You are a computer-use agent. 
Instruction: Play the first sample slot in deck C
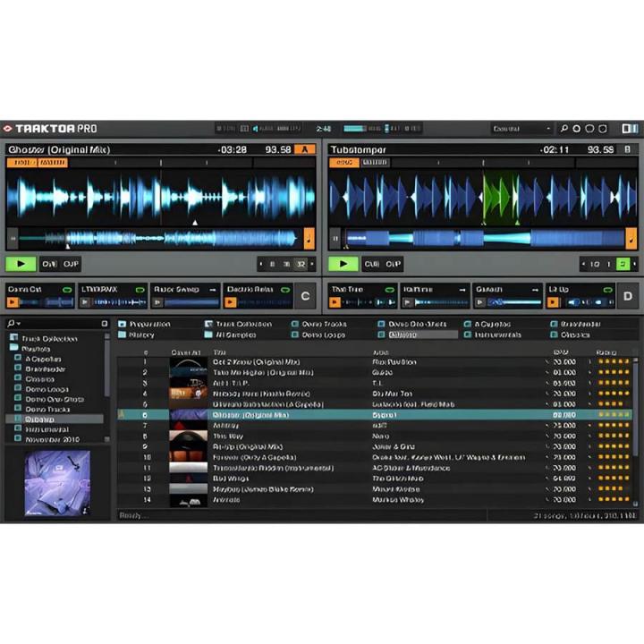13,302
